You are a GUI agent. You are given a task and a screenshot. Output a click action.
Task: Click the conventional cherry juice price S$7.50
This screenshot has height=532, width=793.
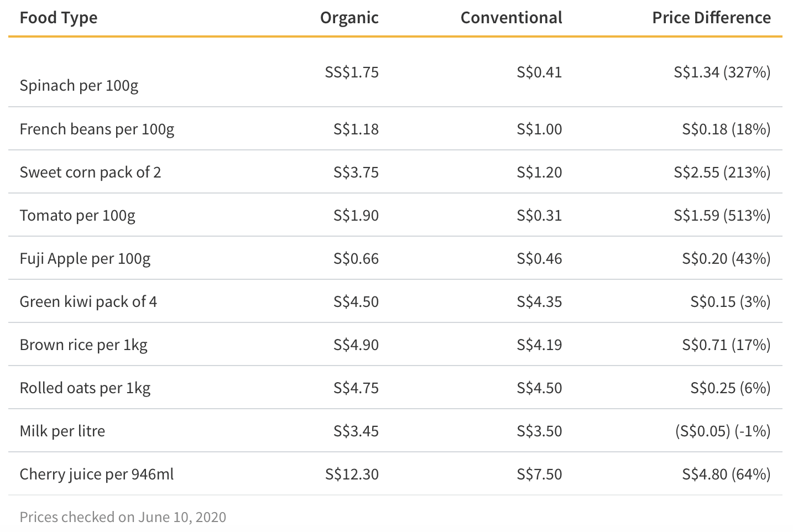pyautogui.click(x=539, y=474)
